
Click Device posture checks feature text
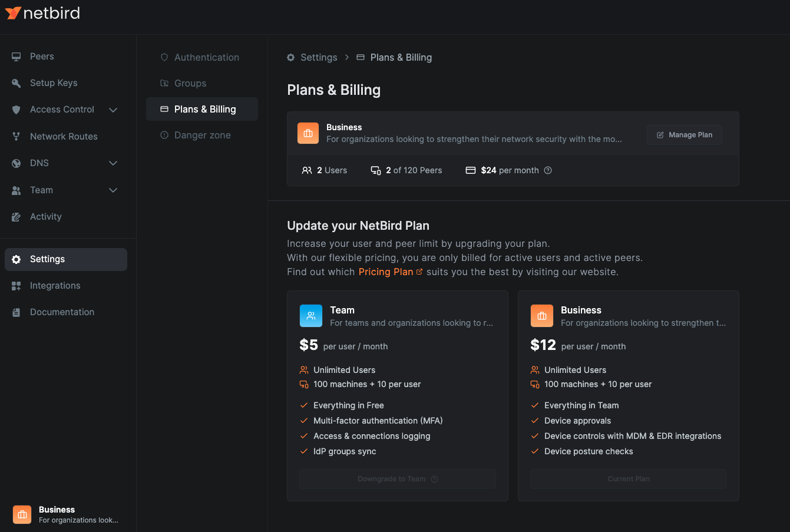click(589, 451)
